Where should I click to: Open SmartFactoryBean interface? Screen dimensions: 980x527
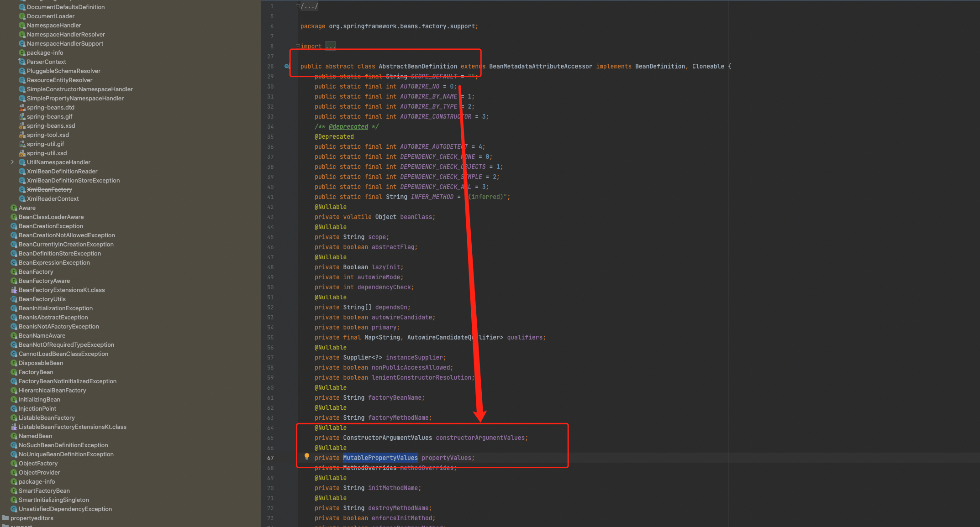coord(44,490)
